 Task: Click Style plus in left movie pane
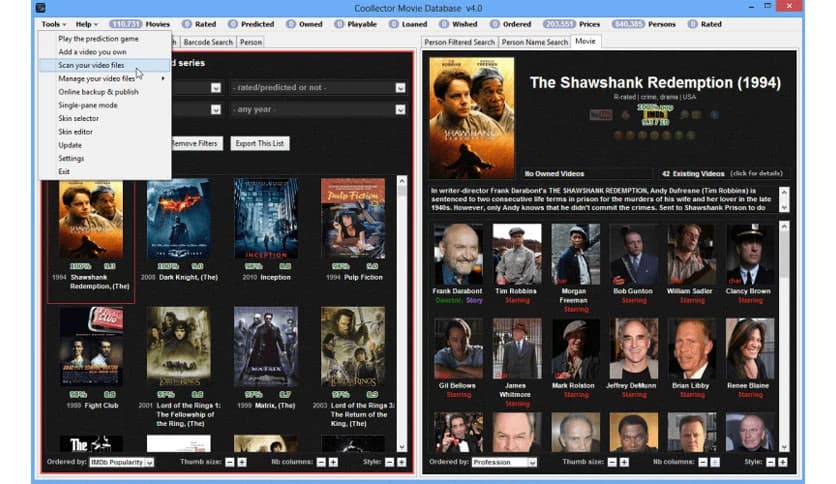pyautogui.click(x=402, y=462)
